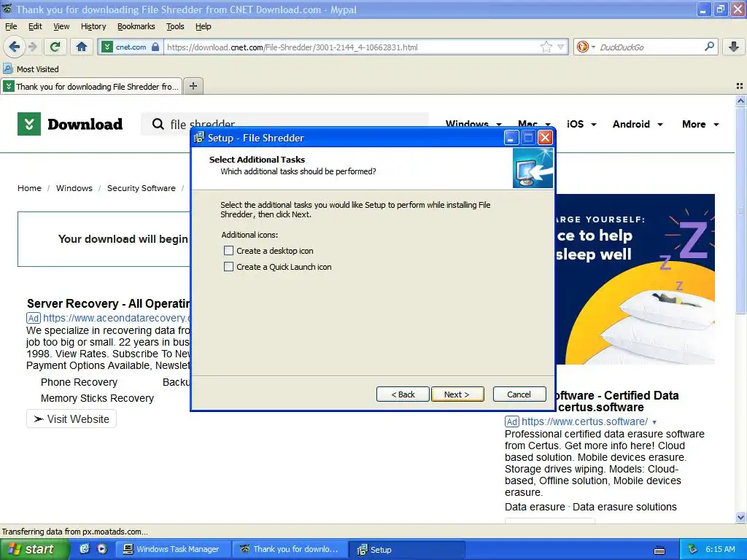Image resolution: width=747 pixels, height=560 pixels.
Task: Click the Most Visited bookmark icon
Action: (x=7, y=69)
